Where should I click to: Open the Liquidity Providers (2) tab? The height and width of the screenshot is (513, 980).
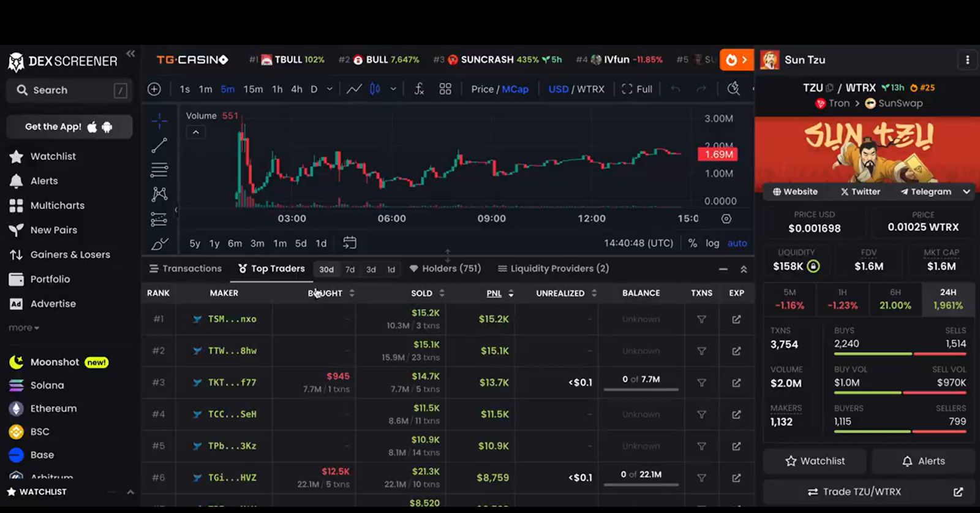tap(553, 268)
